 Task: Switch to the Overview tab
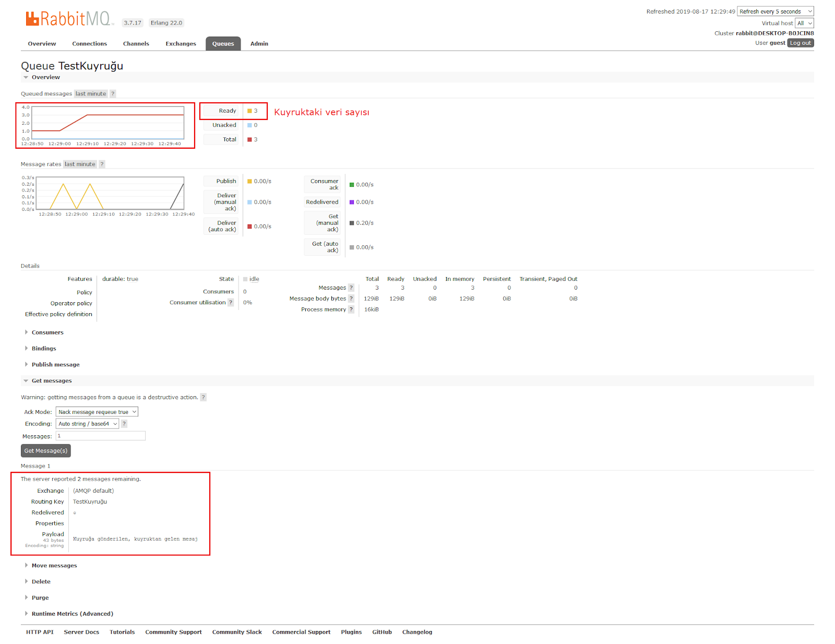pyautogui.click(x=42, y=44)
